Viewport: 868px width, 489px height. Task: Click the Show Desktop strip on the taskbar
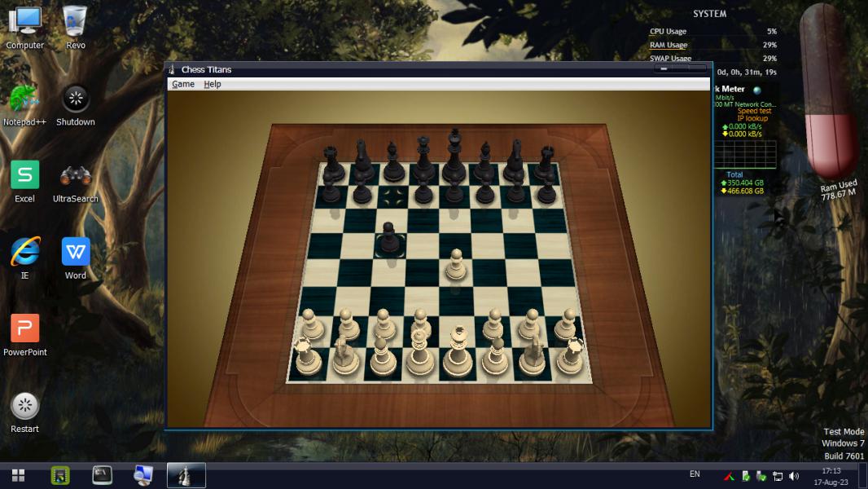coord(862,475)
